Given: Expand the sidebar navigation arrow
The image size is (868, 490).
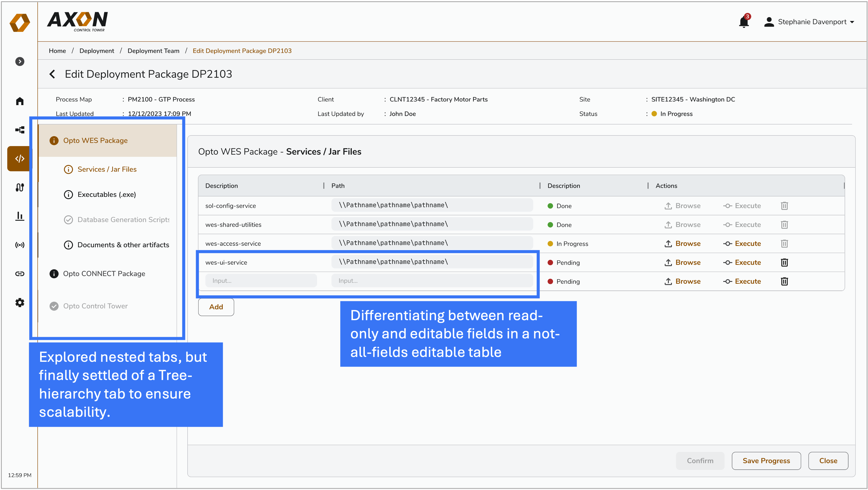Looking at the screenshot, I should pyautogui.click(x=19, y=61).
